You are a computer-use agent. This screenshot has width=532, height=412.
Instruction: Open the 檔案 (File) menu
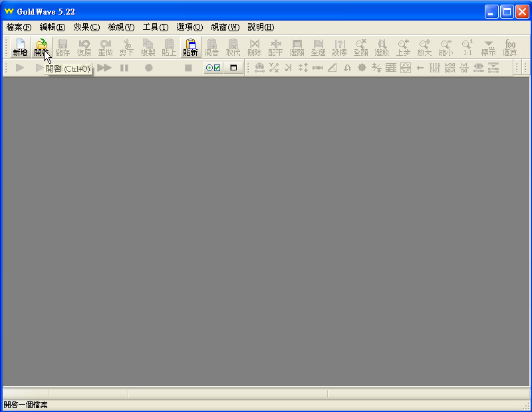click(x=18, y=27)
